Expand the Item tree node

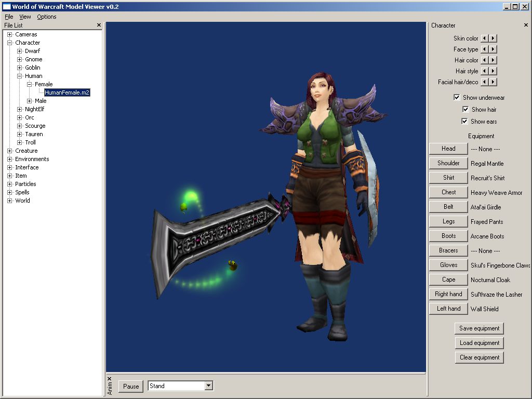pyautogui.click(x=9, y=176)
